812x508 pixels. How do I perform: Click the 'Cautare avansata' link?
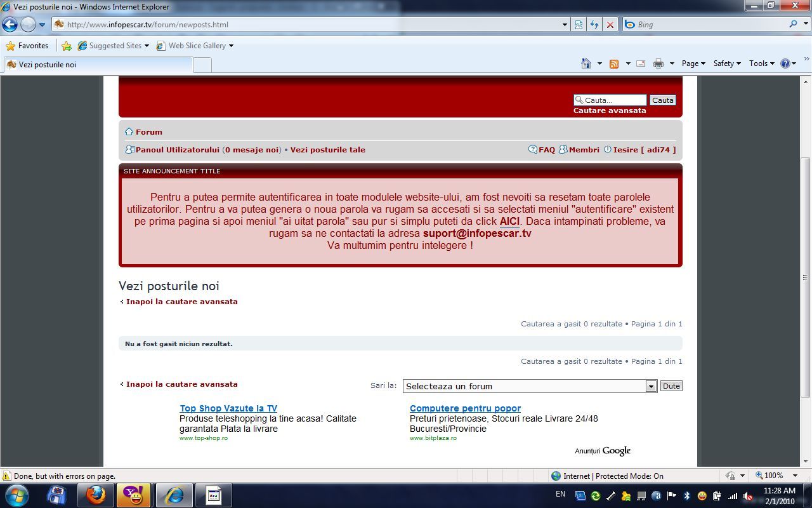(610, 110)
